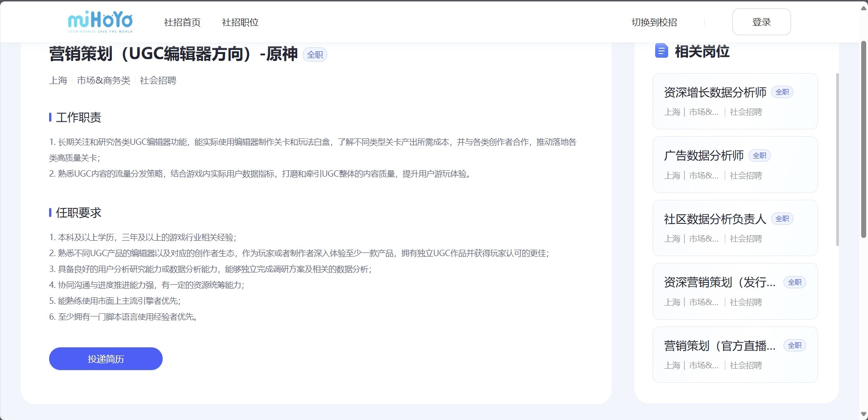
Task: Switch to campus recruiting via 切换到校招
Action: point(654,22)
